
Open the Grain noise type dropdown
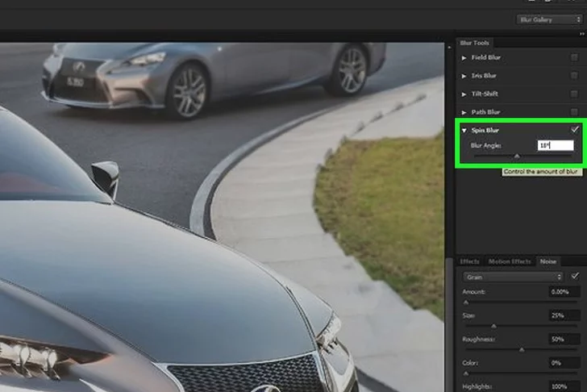(512, 277)
